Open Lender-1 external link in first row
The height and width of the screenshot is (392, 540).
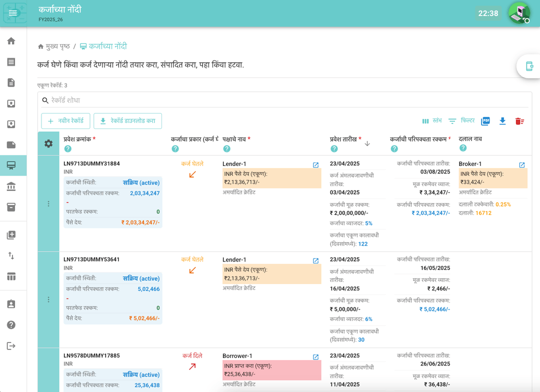(315, 165)
